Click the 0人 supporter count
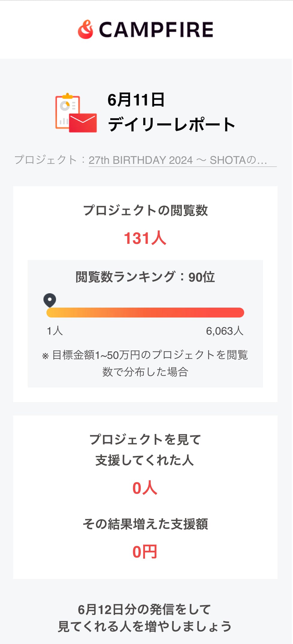293x644 pixels. 145,488
